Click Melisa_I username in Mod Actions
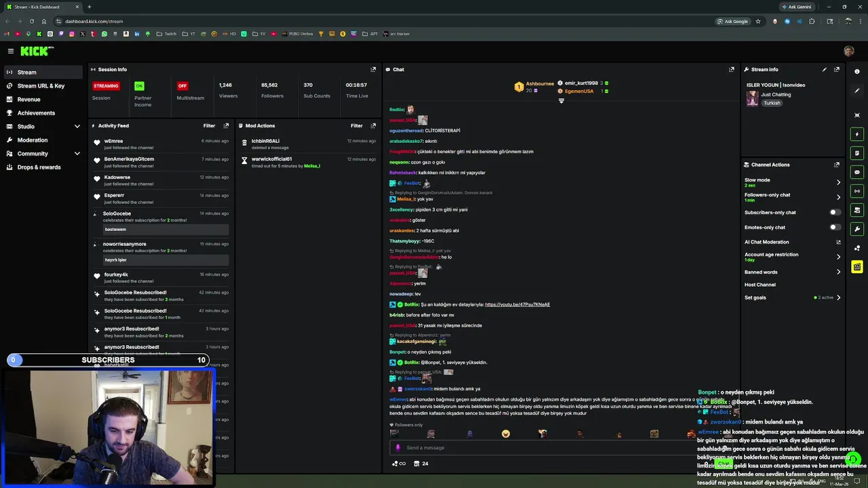The width and height of the screenshot is (868, 488). (x=312, y=166)
